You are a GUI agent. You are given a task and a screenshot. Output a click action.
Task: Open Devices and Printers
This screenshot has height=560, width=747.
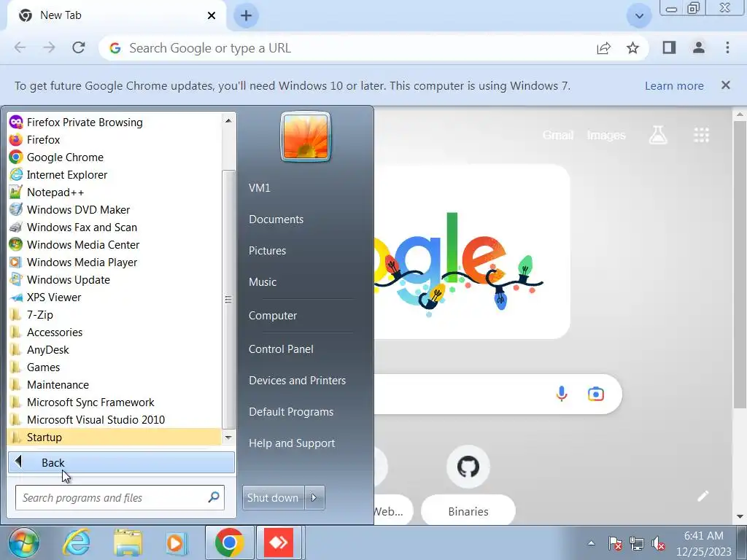point(298,381)
